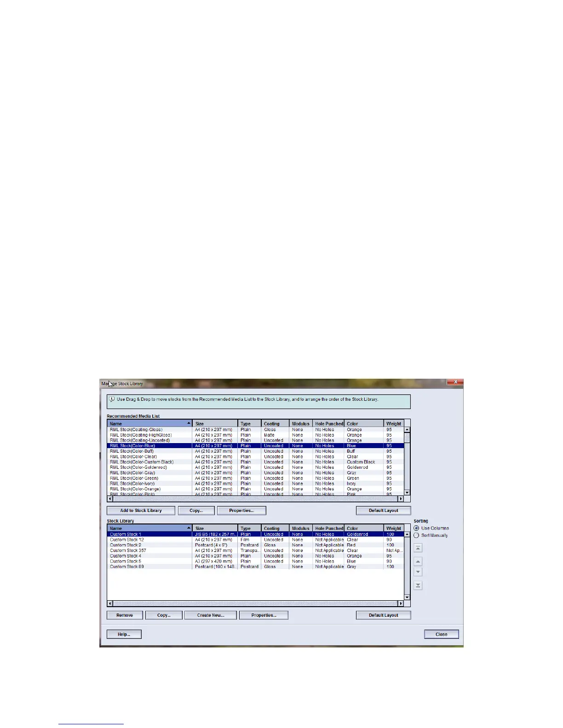Image resolution: width=563 pixels, height=728 pixels.
Task: Sort Recommended Media List by Color column
Action: point(364,424)
